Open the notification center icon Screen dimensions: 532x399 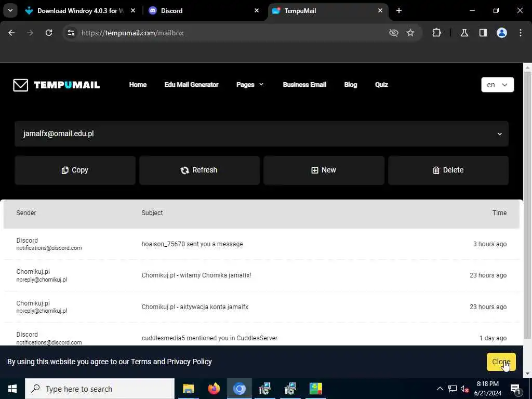(x=515, y=389)
